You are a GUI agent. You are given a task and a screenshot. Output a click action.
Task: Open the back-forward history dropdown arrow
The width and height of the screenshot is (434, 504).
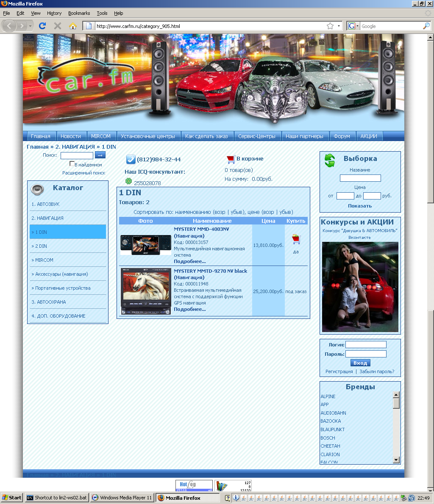click(x=30, y=26)
